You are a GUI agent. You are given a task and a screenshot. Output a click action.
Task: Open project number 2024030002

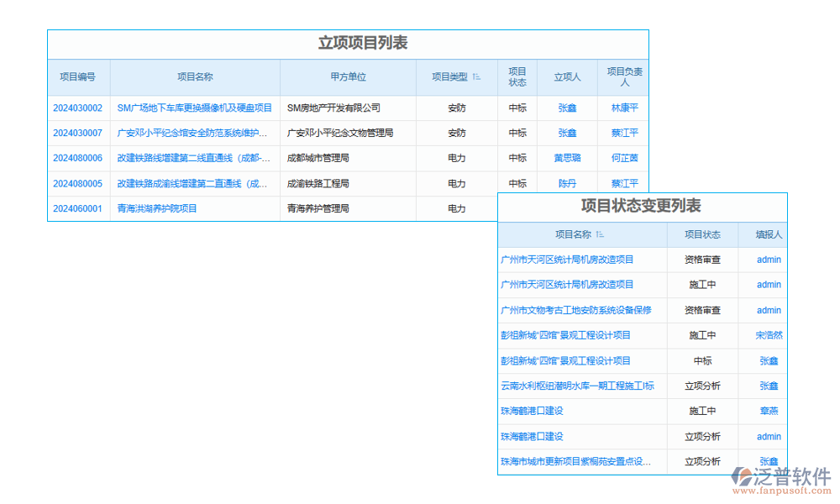(77, 108)
